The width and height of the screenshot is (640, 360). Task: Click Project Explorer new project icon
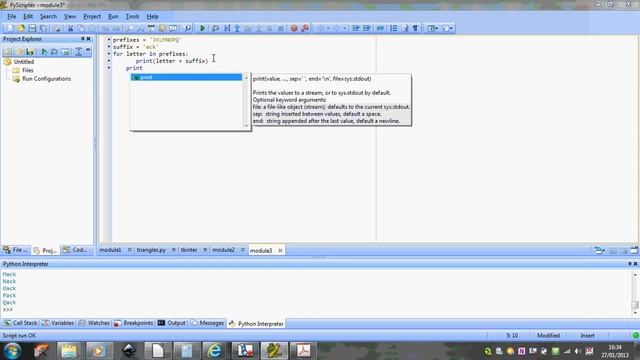8,51
